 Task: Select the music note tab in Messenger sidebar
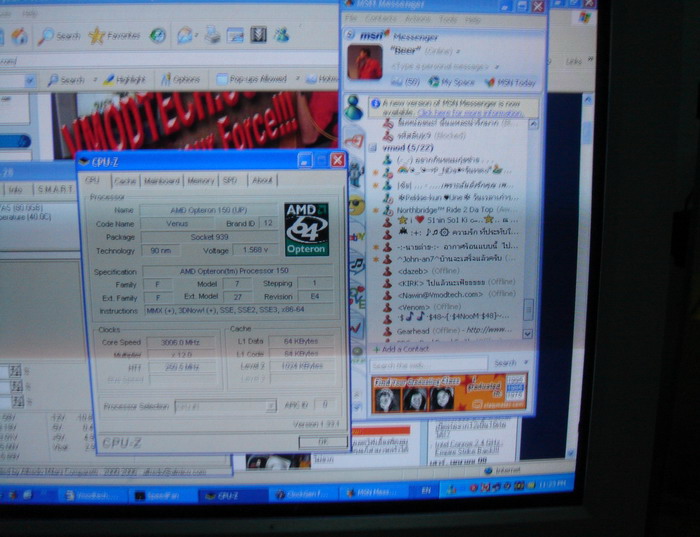[357, 265]
